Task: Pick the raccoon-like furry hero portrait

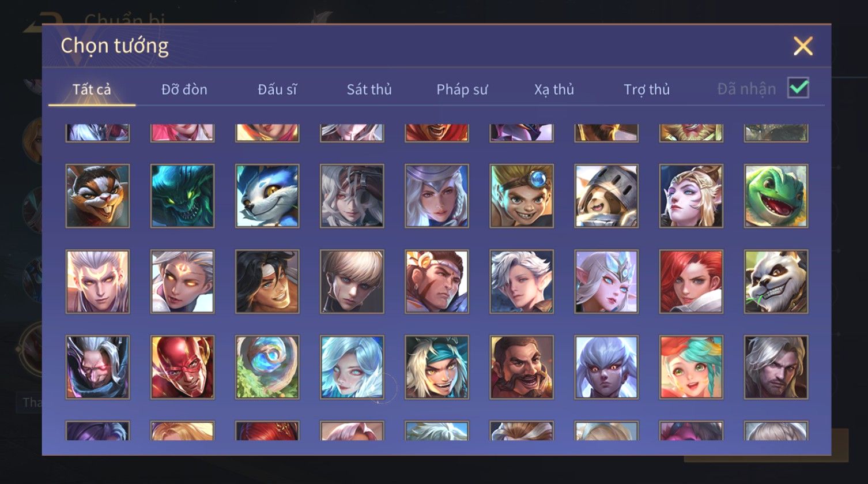Action: coord(98,196)
